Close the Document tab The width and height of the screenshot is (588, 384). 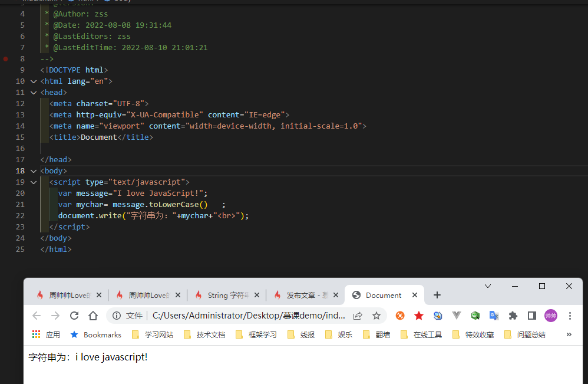click(x=415, y=295)
